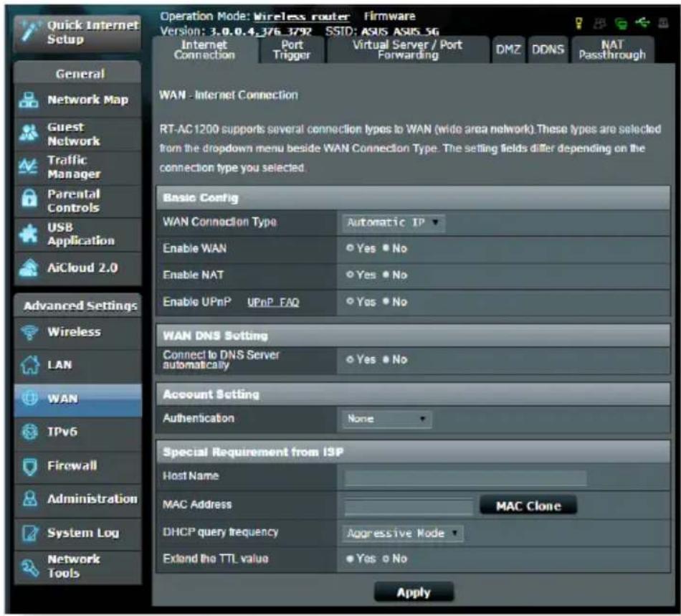This screenshot has width=681, height=616.
Task: Switch to the Port Trigger tab
Action: tap(292, 50)
